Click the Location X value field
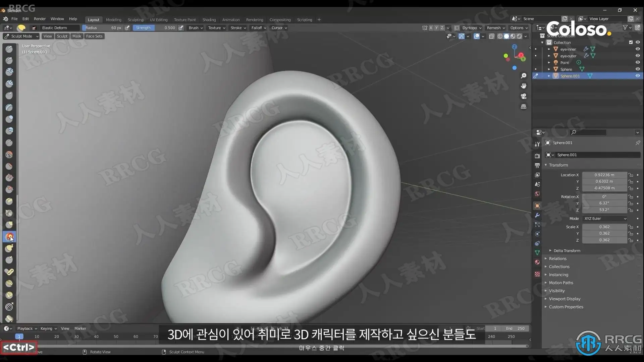This screenshot has height=362, width=644. point(604,175)
